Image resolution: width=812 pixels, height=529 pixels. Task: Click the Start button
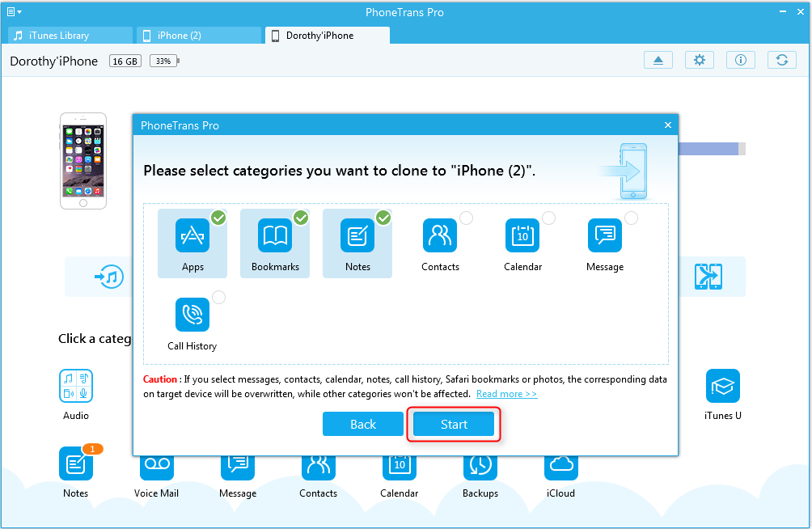click(x=454, y=425)
